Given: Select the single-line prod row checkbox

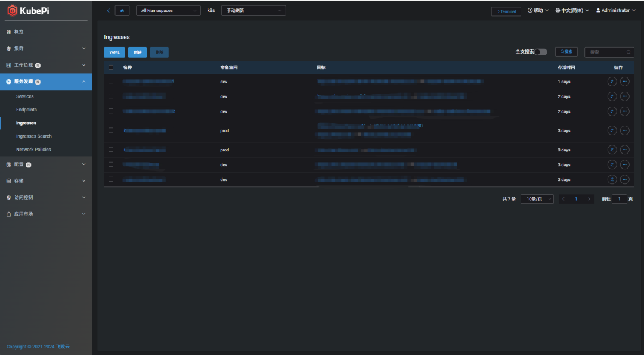Looking at the screenshot, I should [111, 150].
